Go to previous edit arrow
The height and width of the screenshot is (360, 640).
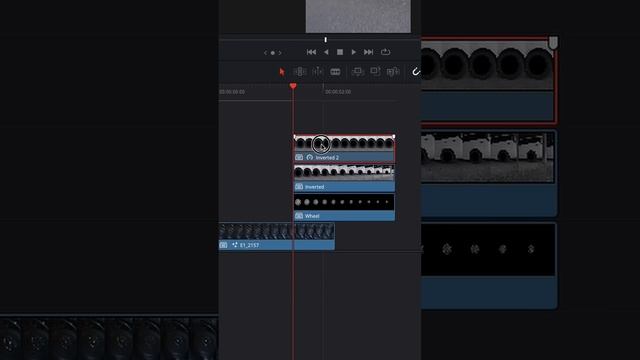[x=265, y=53]
